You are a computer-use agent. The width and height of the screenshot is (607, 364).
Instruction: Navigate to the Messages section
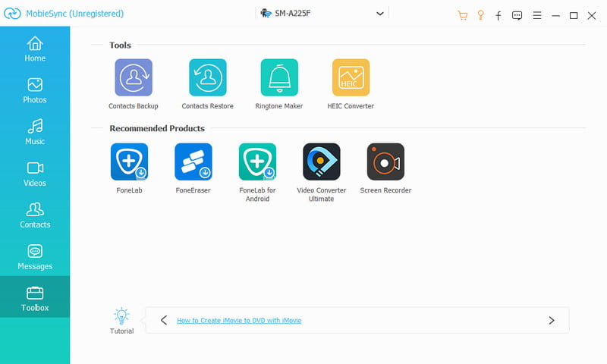coord(35,258)
